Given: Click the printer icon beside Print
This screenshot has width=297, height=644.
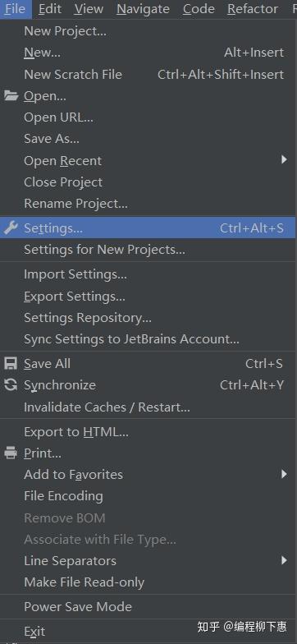Looking at the screenshot, I should [x=11, y=453].
